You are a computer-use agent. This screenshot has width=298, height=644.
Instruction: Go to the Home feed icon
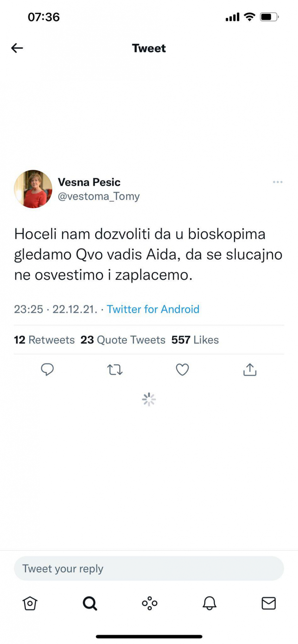pos(30,603)
